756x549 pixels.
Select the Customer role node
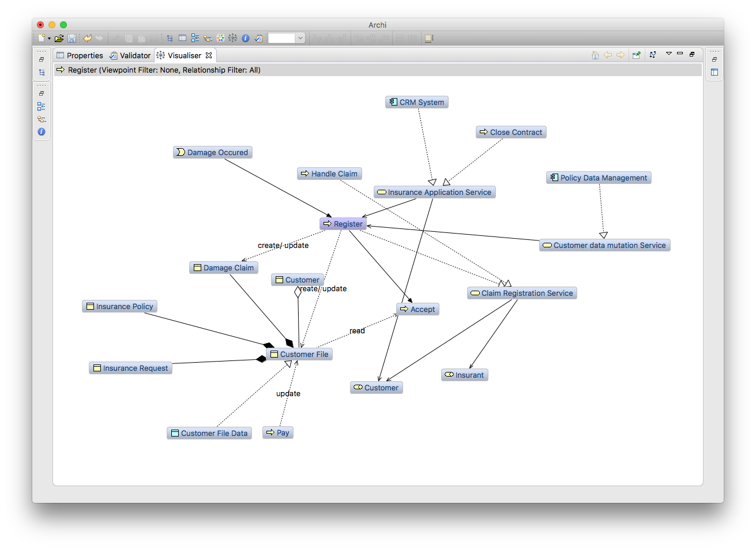pyautogui.click(x=377, y=388)
